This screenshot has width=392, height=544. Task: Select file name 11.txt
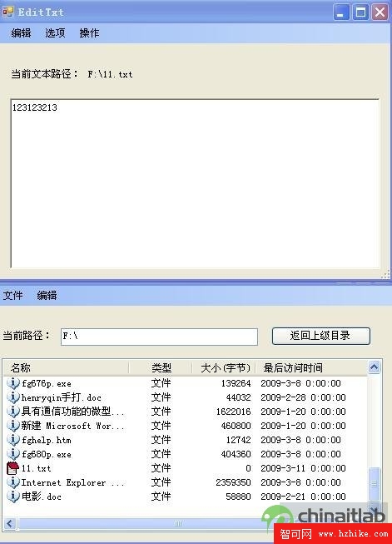pos(36,469)
